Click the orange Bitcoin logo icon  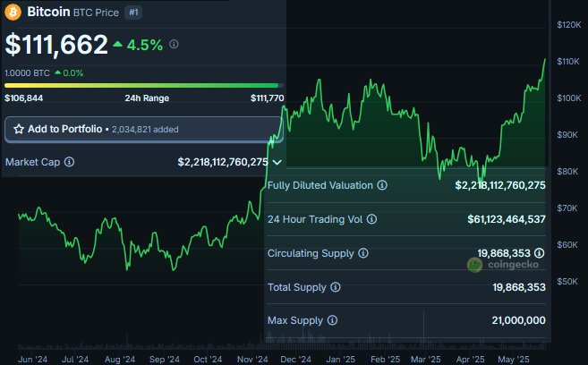tap(13, 12)
